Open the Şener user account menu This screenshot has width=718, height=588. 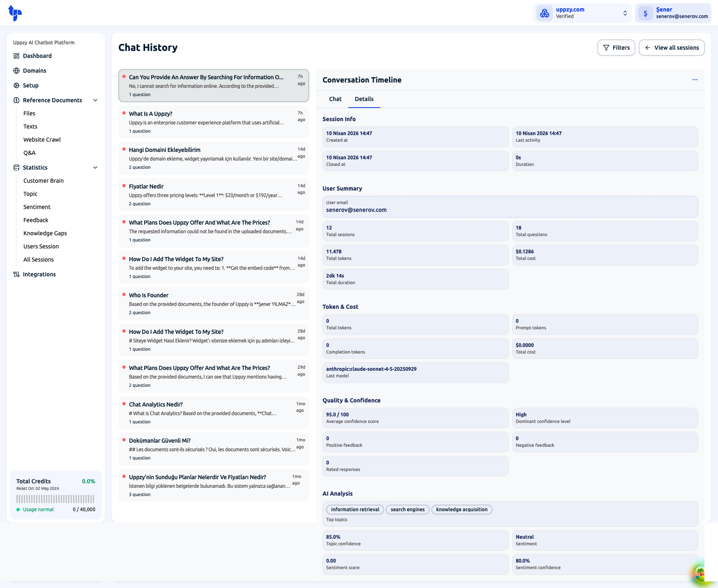[673, 13]
